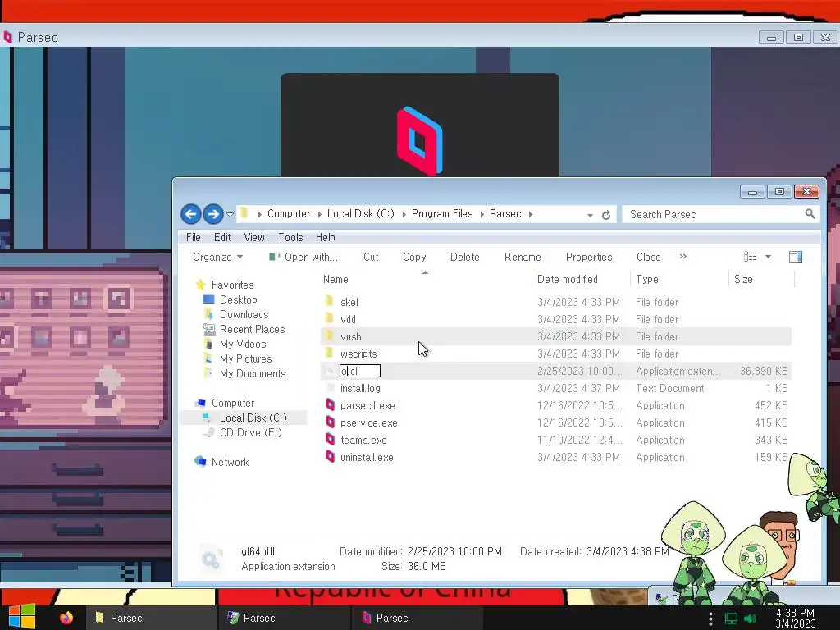Toggle the preview pane icon
Viewport: 840px width, 630px height.
[x=796, y=257]
